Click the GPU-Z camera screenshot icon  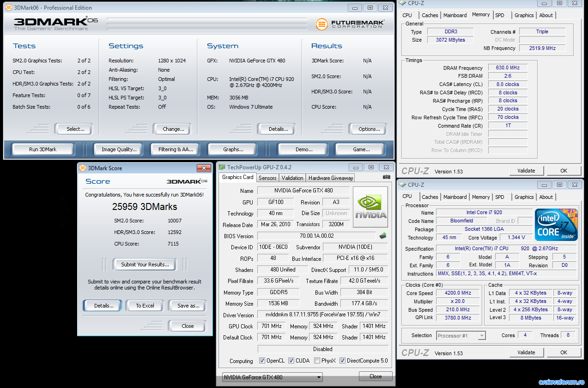(x=386, y=177)
